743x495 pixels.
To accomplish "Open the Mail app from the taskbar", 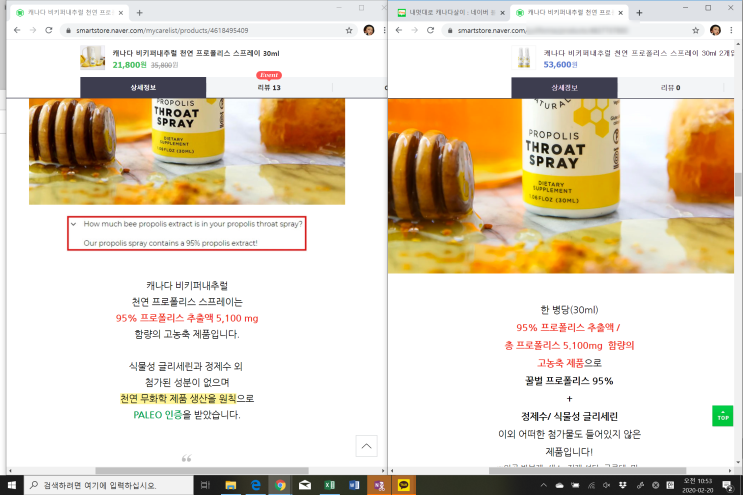I will [305, 485].
